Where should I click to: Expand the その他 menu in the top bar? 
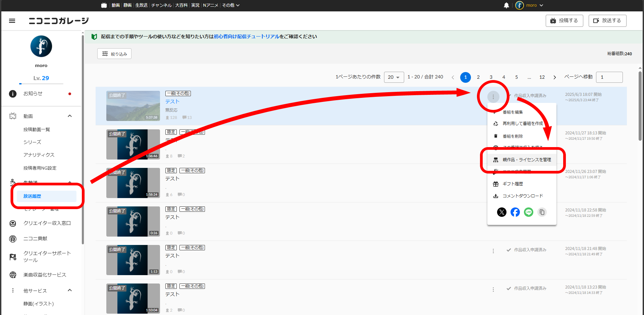tap(231, 5)
